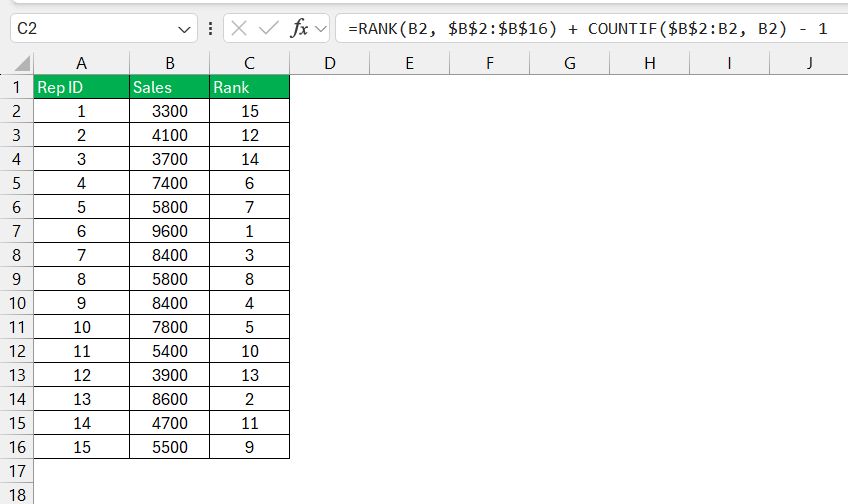
Task: Select the 8400 cell in row 8
Action: click(170, 255)
